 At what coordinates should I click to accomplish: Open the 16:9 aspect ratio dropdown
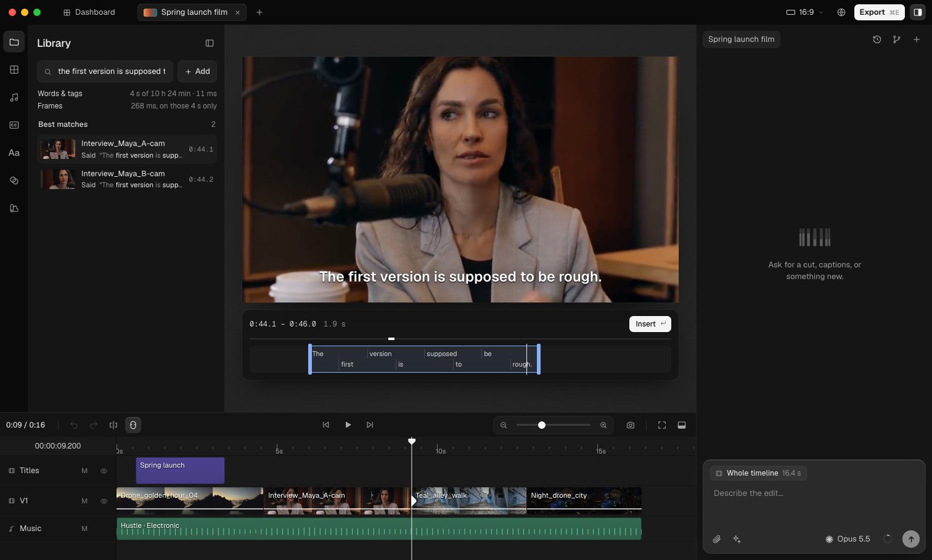[805, 12]
